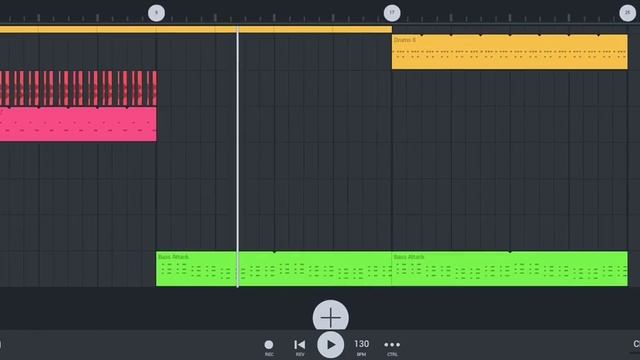Open the 130 BPM tempo setting
The image size is (640, 360).
point(361,347)
